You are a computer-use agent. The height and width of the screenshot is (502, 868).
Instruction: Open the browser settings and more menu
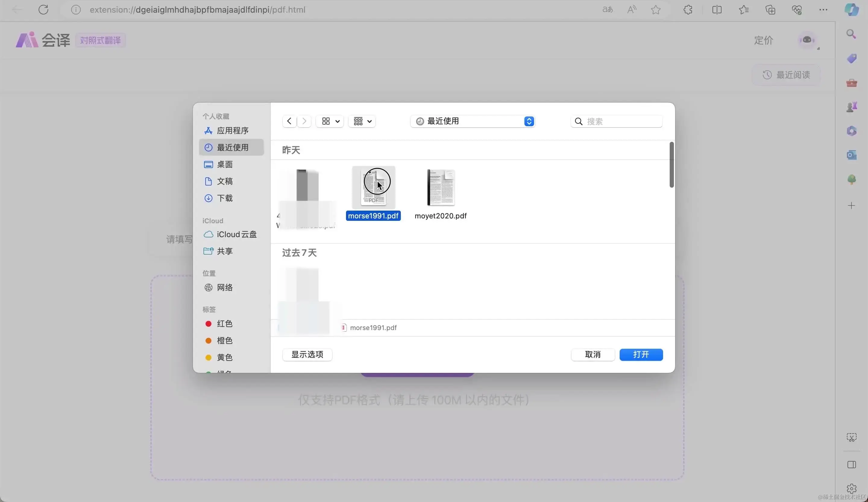[823, 10]
